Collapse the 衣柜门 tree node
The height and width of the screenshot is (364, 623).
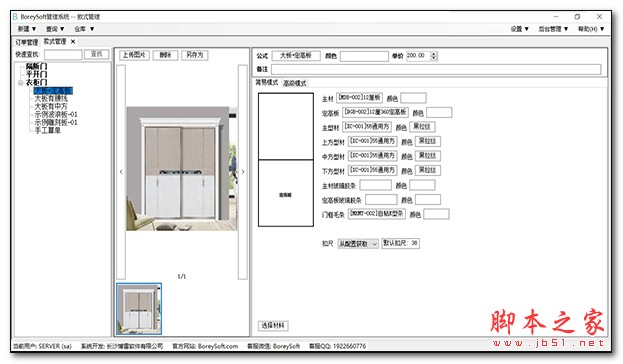coord(21,83)
